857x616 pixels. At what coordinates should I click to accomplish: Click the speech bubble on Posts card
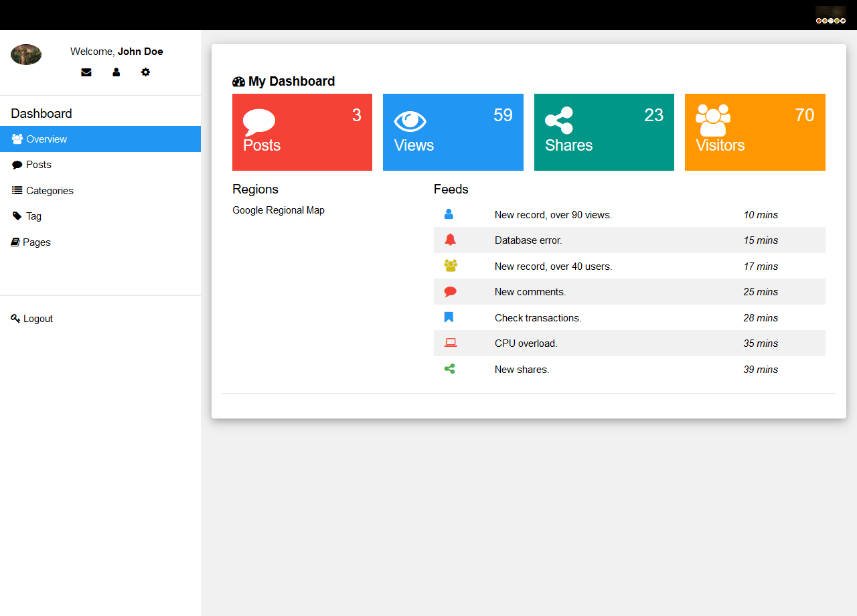click(259, 122)
